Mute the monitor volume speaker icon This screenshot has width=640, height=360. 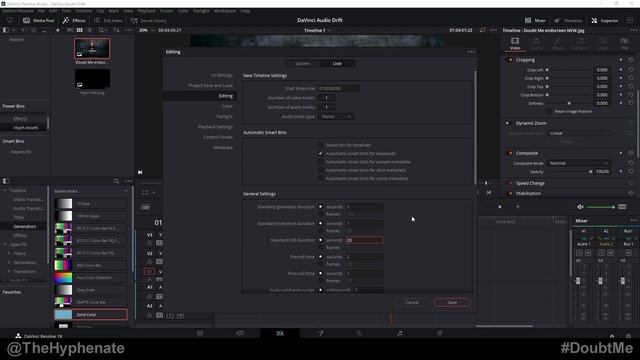click(580, 207)
